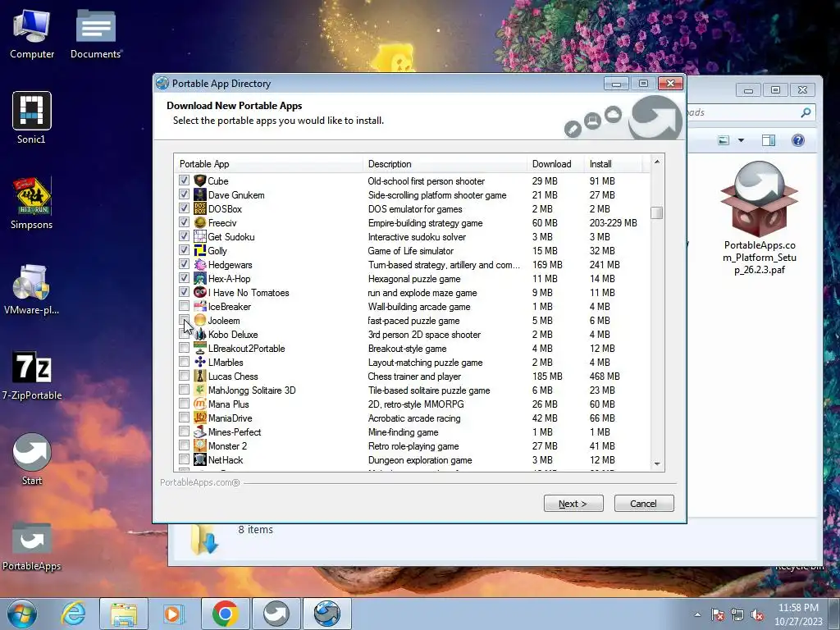
Task: Click the Monster 2 app icon
Action: pyautogui.click(x=200, y=445)
